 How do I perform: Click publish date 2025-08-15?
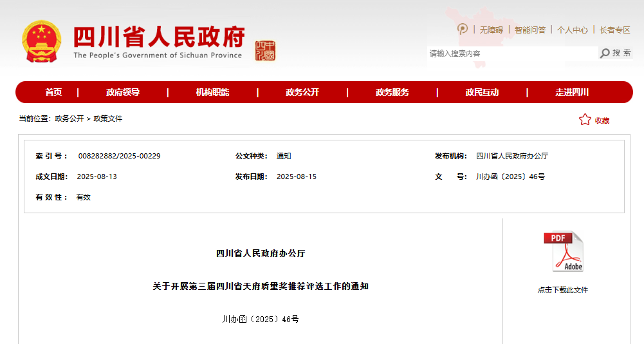click(x=297, y=177)
